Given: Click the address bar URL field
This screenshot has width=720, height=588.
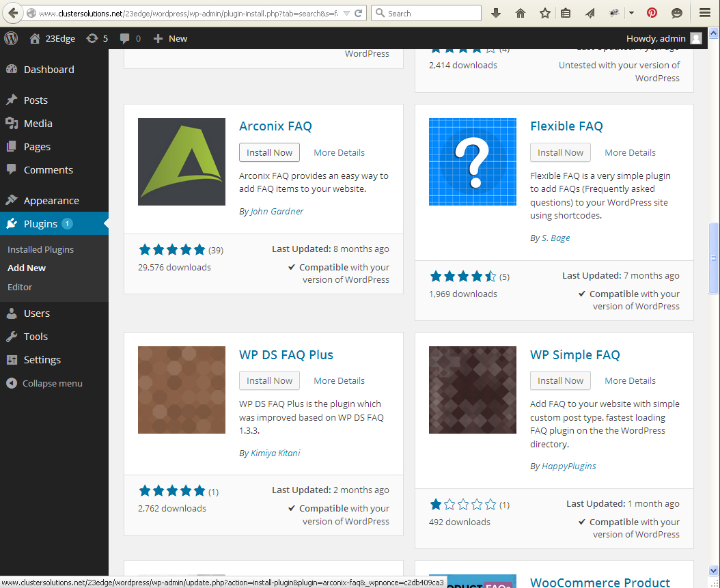Looking at the screenshot, I should (187, 13).
